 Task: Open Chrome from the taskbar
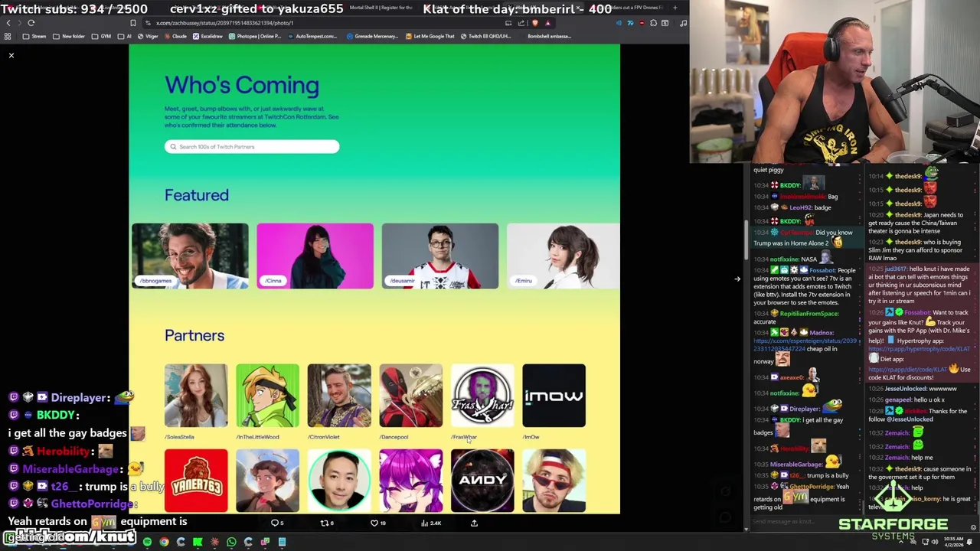tap(164, 542)
